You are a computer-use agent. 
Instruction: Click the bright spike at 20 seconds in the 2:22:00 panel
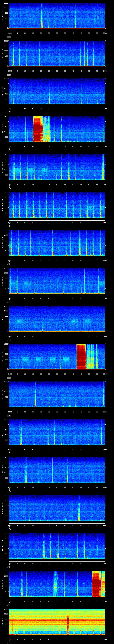(42, 16)
